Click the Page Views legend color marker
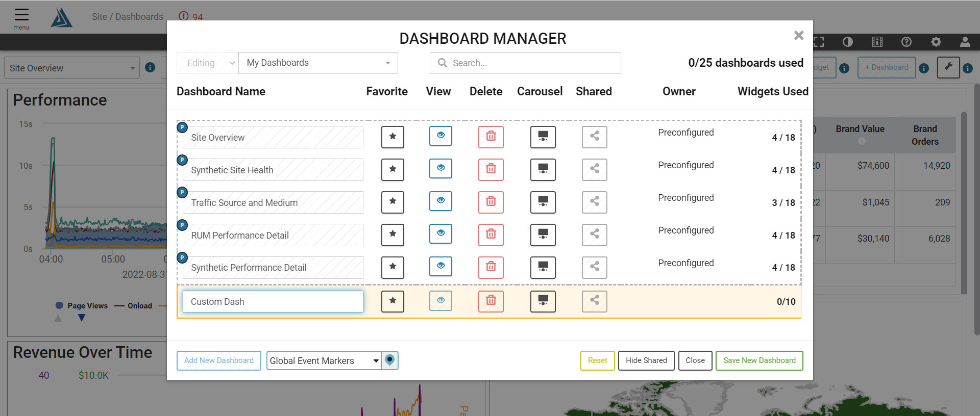Screen dimensions: 980x416 coord(59,306)
